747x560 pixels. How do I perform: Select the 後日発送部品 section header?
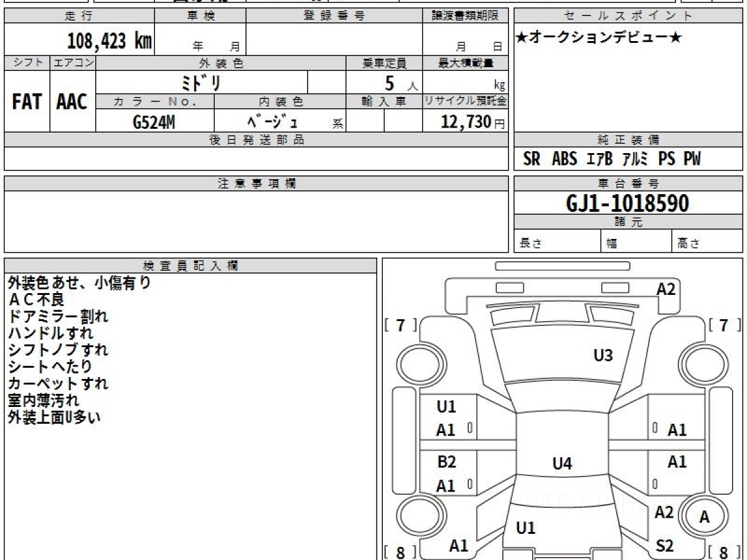click(256, 140)
